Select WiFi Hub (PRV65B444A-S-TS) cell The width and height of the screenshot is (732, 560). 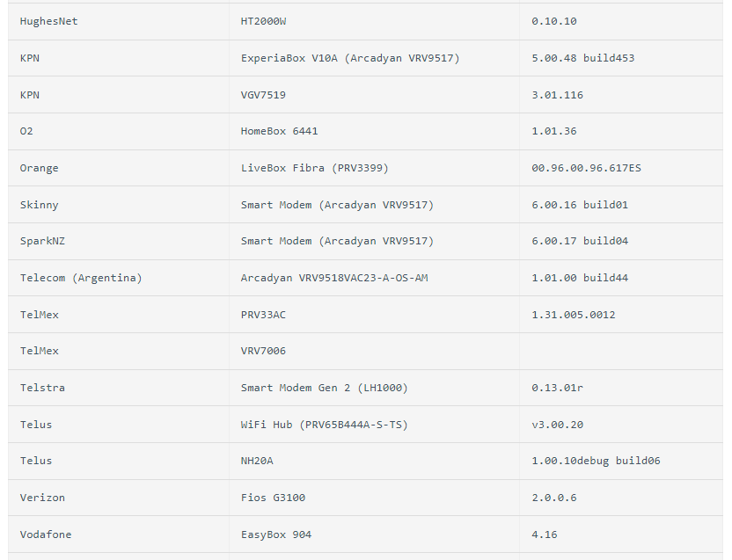324,425
